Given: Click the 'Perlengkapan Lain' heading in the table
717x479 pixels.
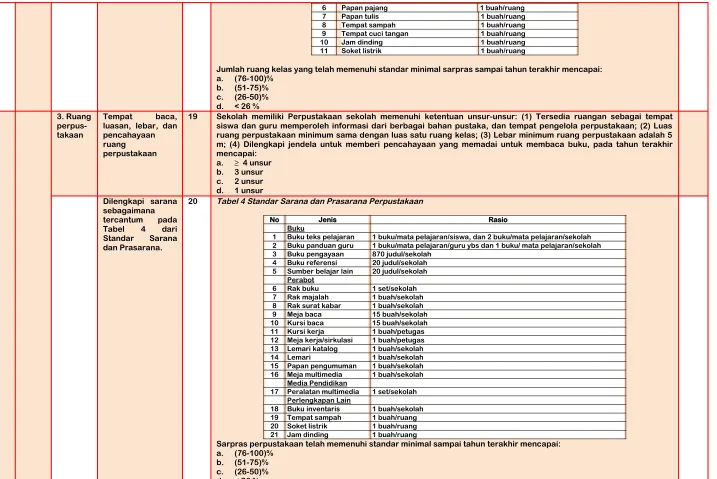Looking at the screenshot, I should pos(319,400).
